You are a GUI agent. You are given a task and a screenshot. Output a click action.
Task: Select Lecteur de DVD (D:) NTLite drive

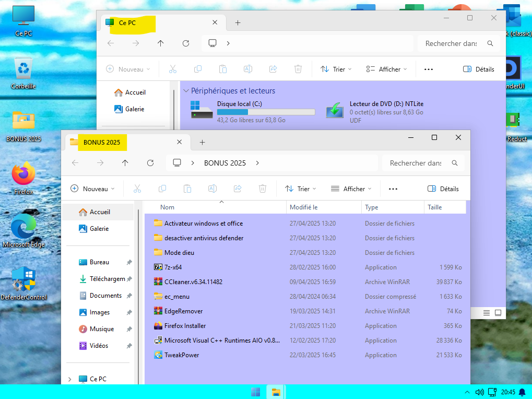click(375, 112)
